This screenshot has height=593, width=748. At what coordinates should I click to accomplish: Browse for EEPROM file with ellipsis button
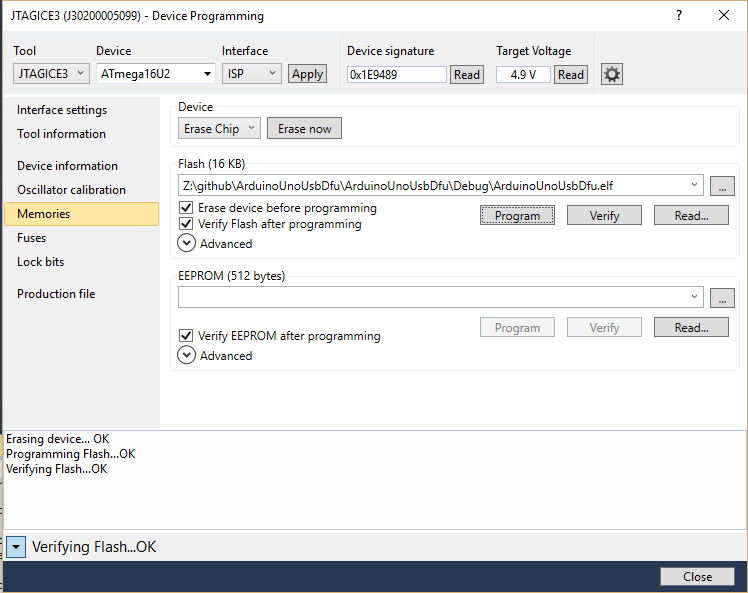722,298
